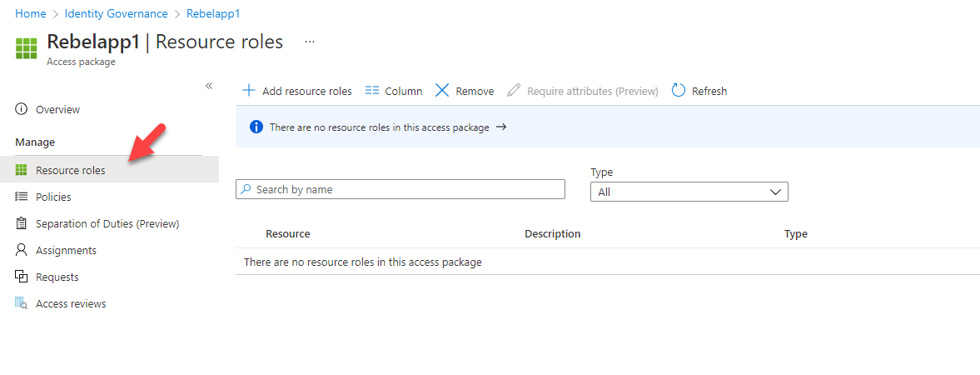
Task: Click the Policies list icon
Action: 22,197
